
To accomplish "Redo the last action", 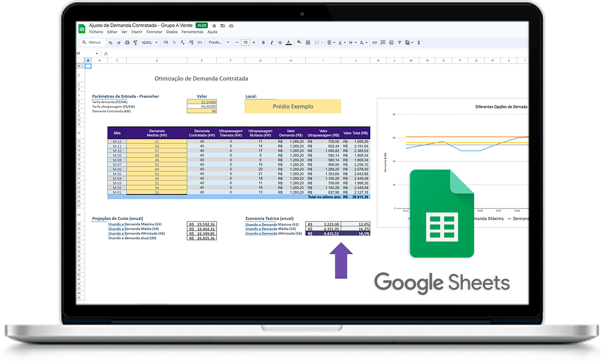I will (x=119, y=43).
